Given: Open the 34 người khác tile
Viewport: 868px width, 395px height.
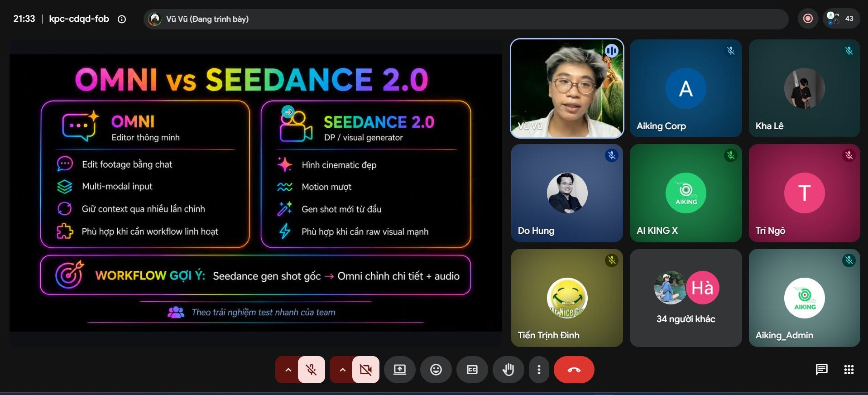Looking at the screenshot, I should [686, 298].
